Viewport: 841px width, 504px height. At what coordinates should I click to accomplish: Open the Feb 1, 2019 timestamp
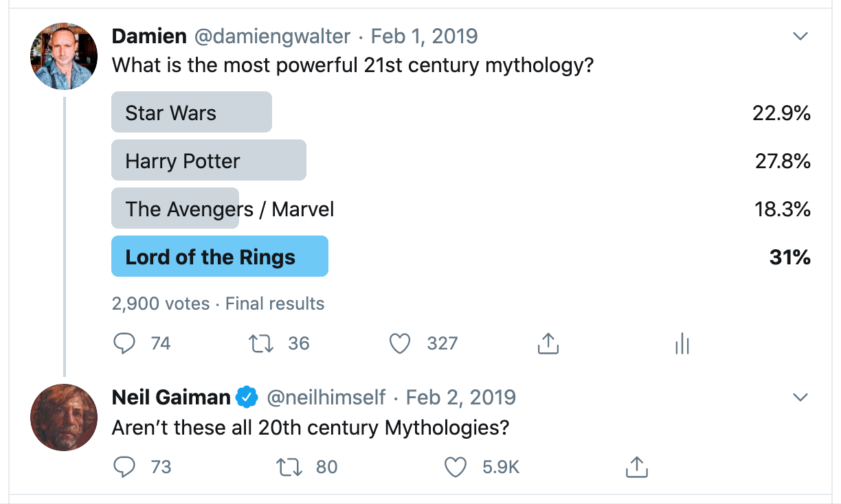coord(425,36)
